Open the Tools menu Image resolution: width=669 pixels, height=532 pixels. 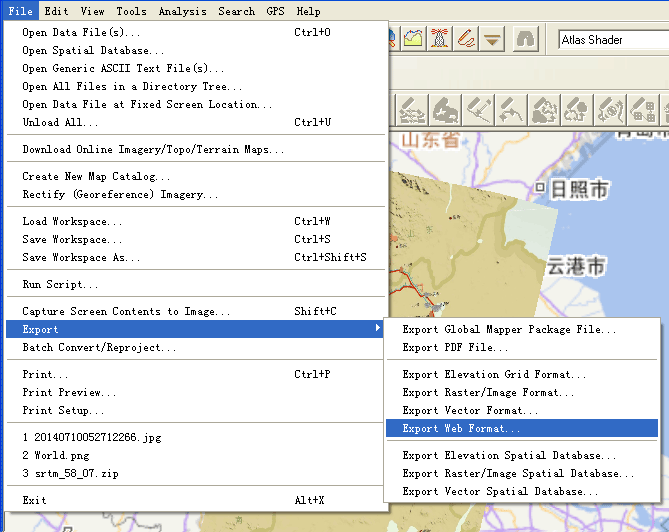pyautogui.click(x=131, y=11)
